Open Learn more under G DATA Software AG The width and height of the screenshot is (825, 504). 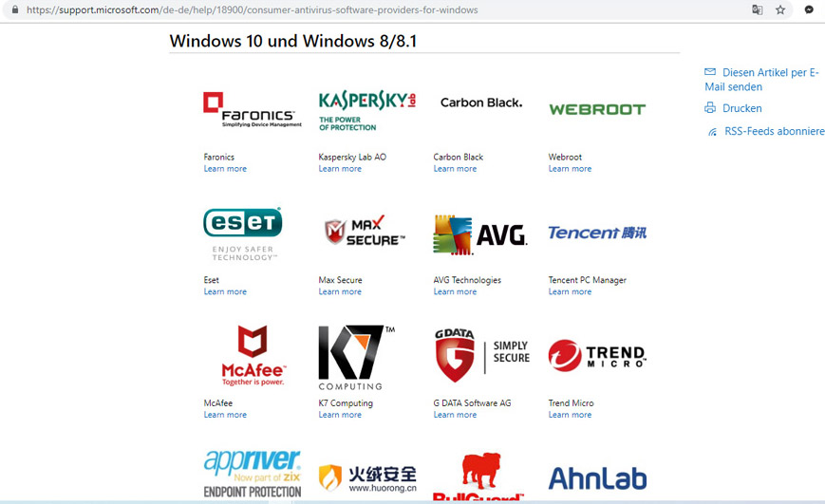(455, 415)
